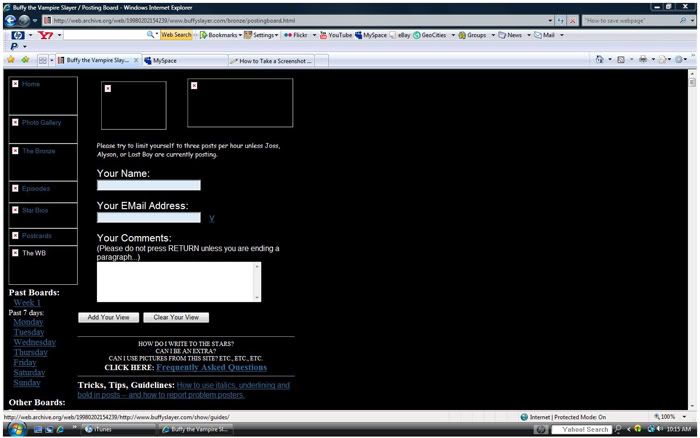Click the Flickr toolbar button
Screen dimensions: 700x438
(x=296, y=35)
